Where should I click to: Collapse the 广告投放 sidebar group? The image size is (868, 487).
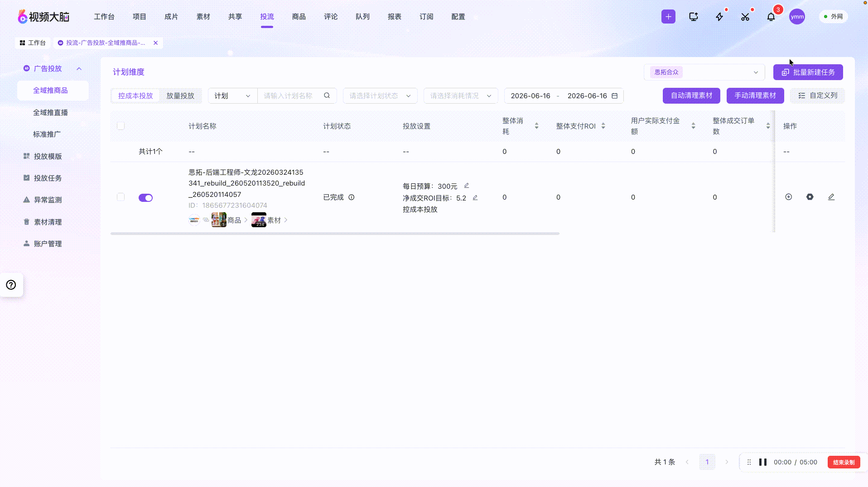tap(79, 69)
